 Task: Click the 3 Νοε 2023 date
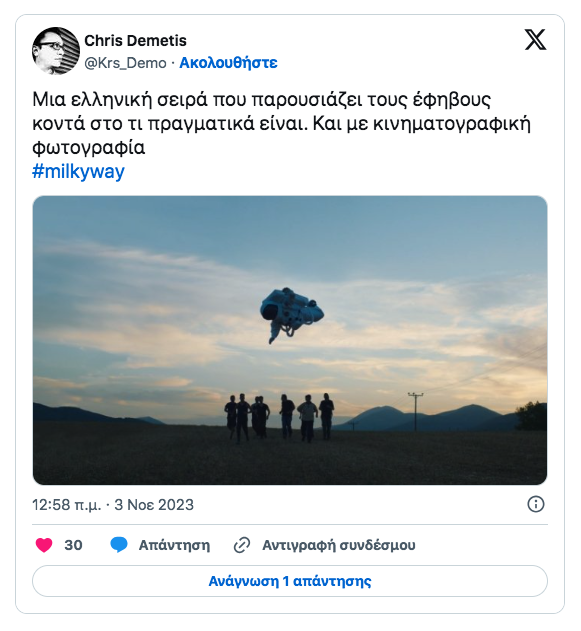point(154,505)
